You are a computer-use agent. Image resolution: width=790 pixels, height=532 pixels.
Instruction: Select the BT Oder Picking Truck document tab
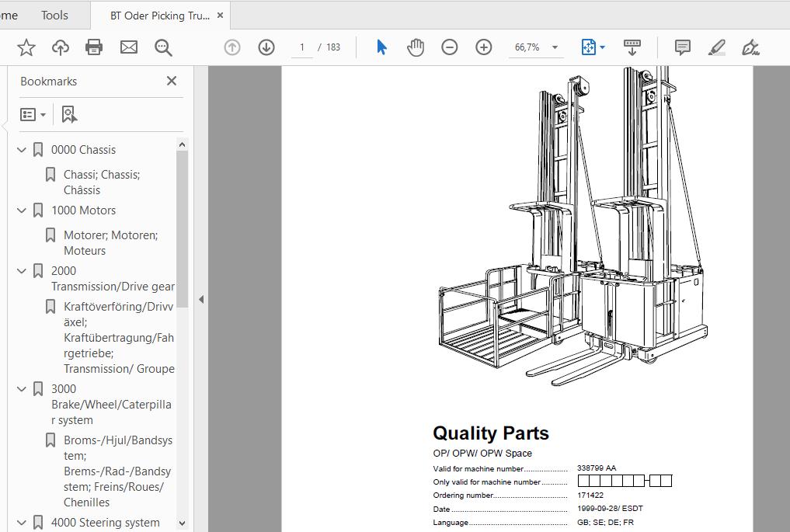click(159, 16)
